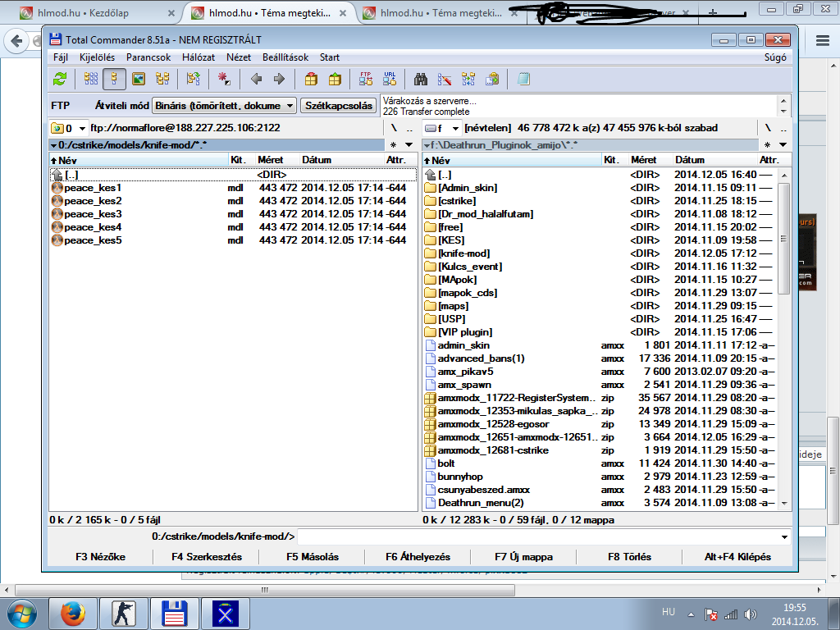The image size is (840, 630).
Task: Go forward using the toolbar right arrow
Action: tap(279, 80)
